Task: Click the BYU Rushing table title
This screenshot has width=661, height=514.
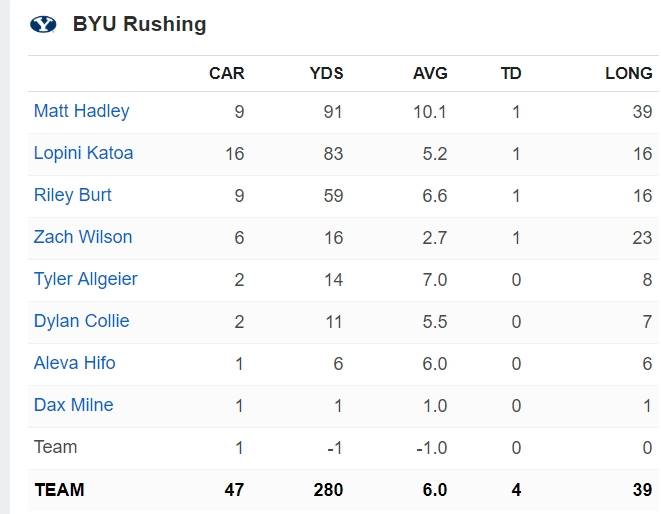Action: (139, 24)
